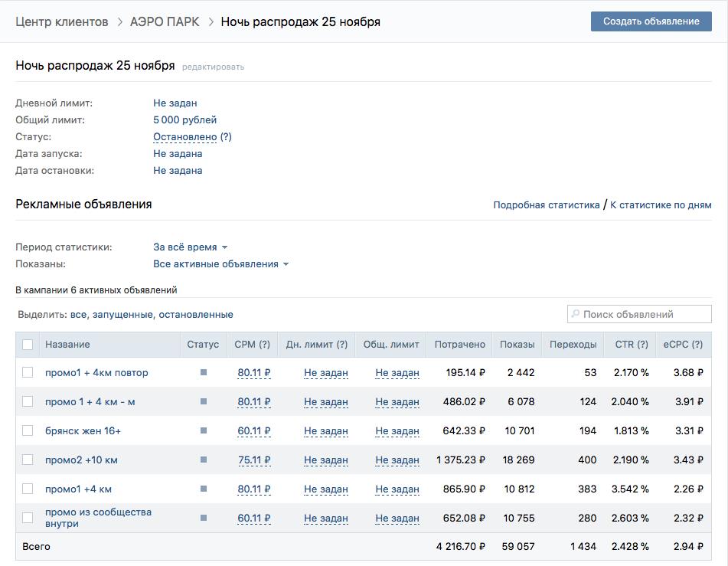Image resolution: width=728 pixels, height=566 pixels.
Task: Click the status icon for промо из сообщества внутри
Action: (x=203, y=518)
